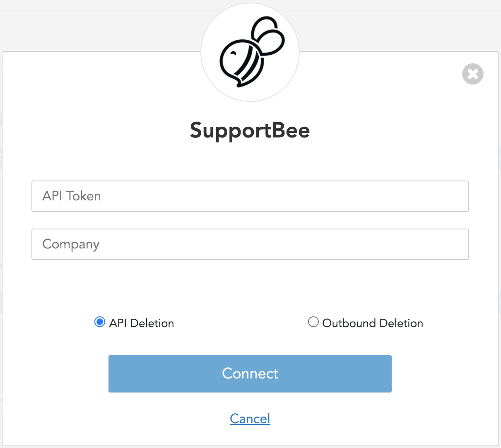Click the "Company" placeholder text

coord(71,244)
